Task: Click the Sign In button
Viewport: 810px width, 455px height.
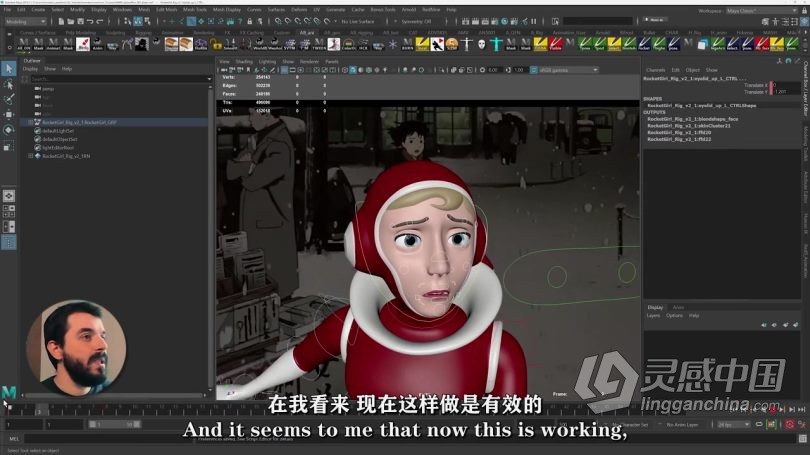Action: (x=656, y=20)
